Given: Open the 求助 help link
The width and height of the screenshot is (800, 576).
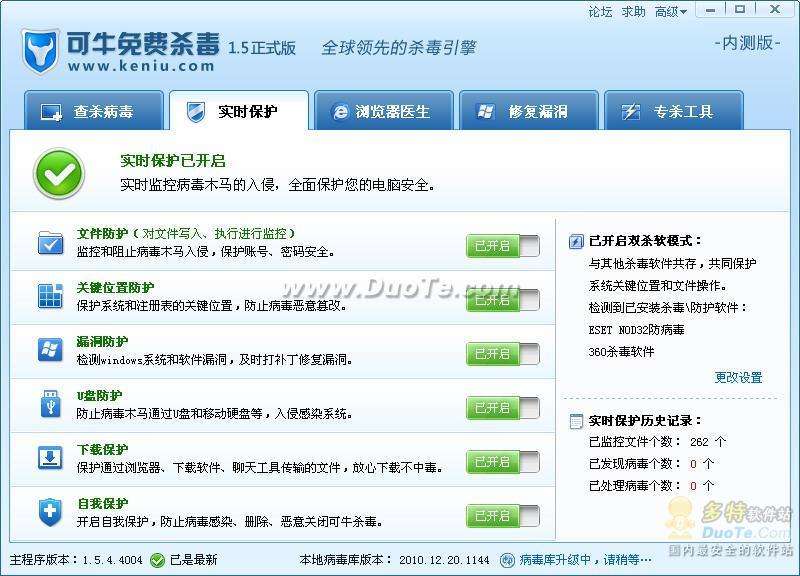Looking at the screenshot, I should 633,11.
